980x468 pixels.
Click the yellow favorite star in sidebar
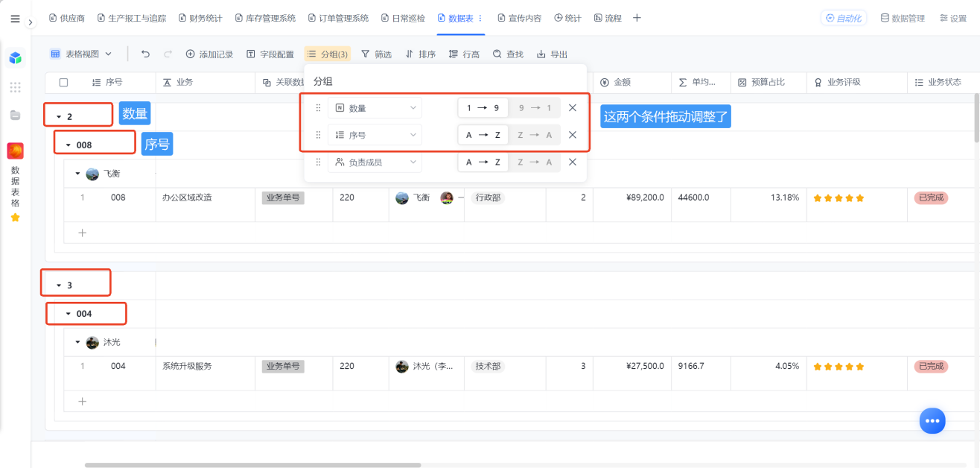pyautogui.click(x=15, y=218)
